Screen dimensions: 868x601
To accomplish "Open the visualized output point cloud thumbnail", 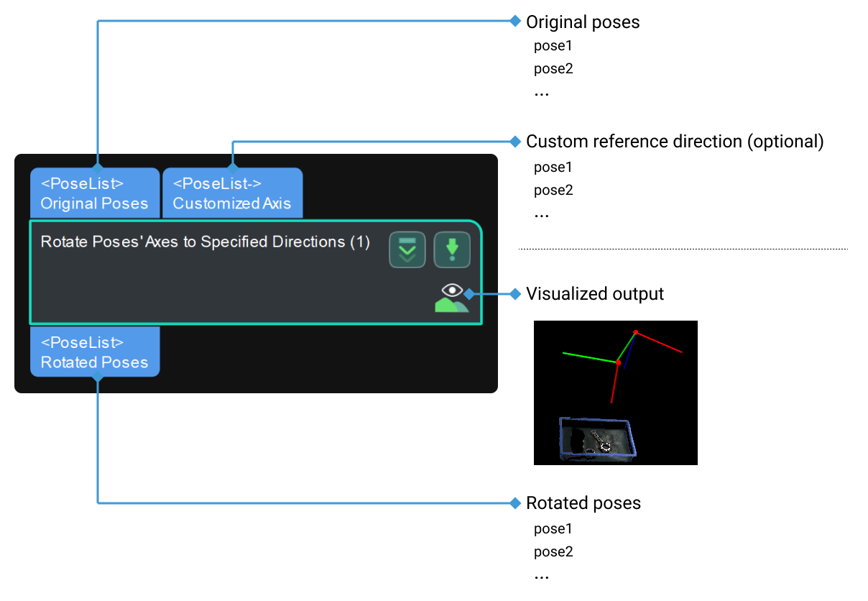I will tap(615, 393).
